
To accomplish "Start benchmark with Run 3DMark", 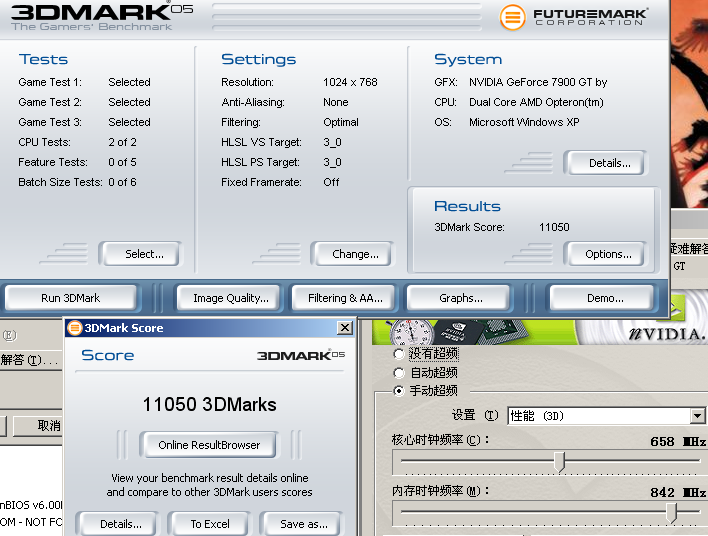I will pyautogui.click(x=70, y=298).
